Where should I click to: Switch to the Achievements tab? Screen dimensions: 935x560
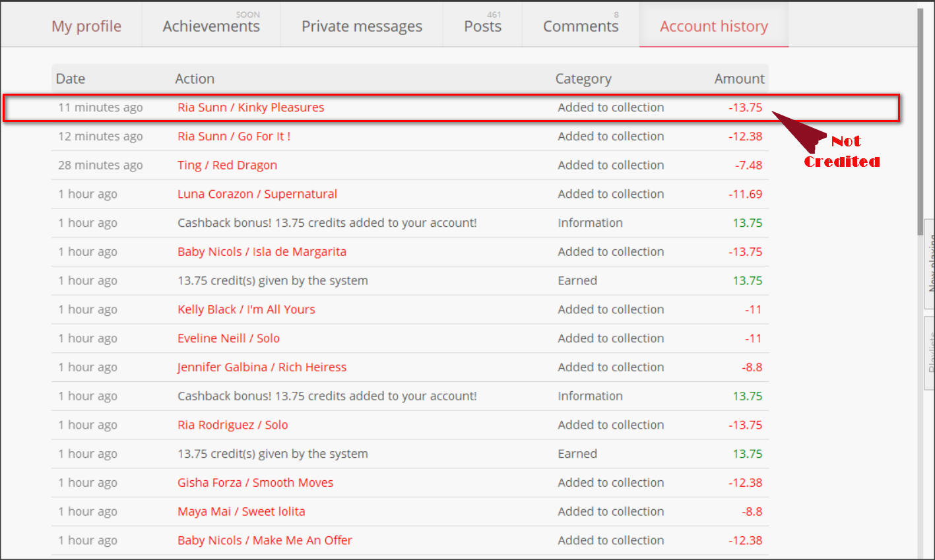coord(211,26)
